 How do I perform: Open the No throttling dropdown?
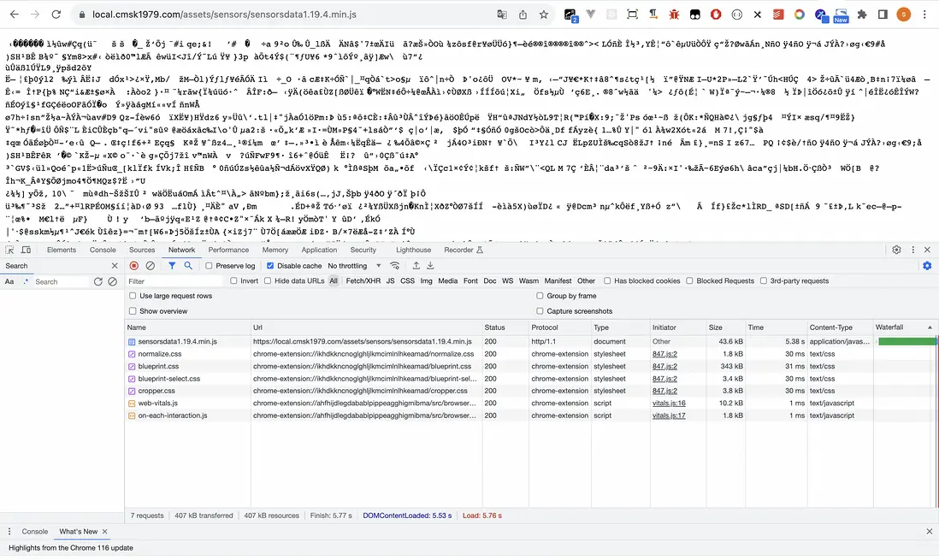(354, 265)
